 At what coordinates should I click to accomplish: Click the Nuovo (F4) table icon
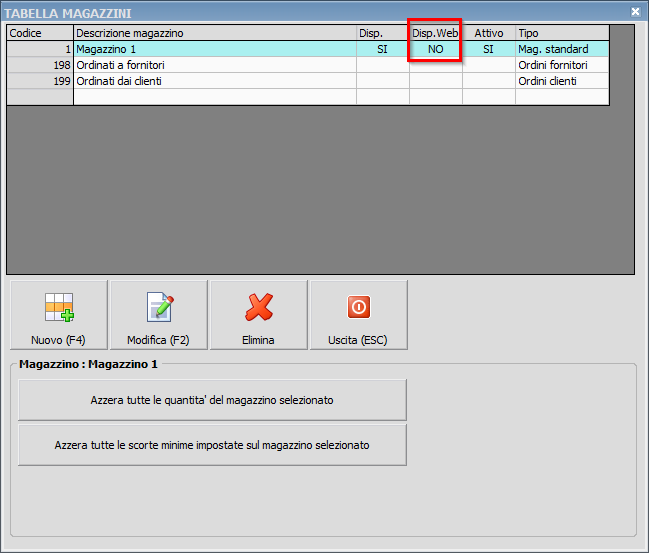[x=59, y=307]
